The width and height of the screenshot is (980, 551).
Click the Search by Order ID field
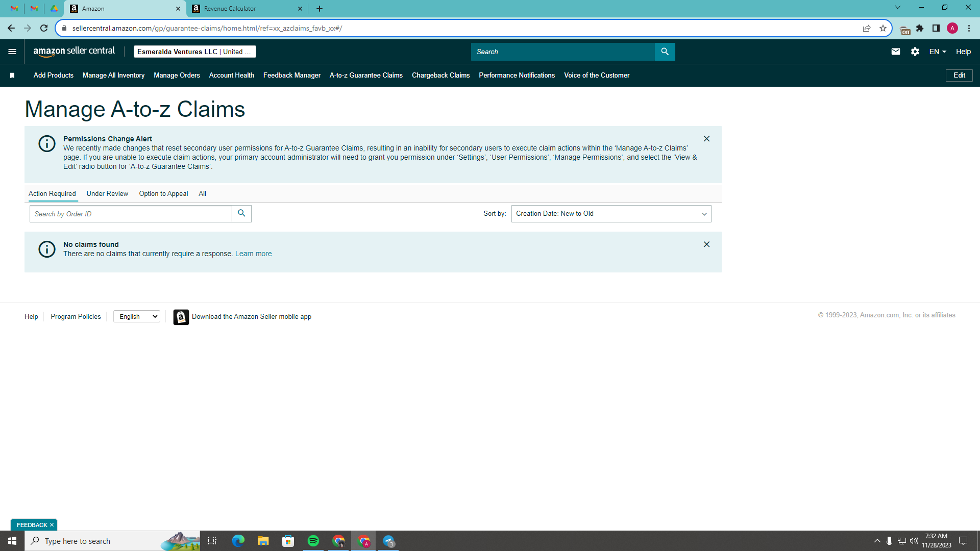131,214
